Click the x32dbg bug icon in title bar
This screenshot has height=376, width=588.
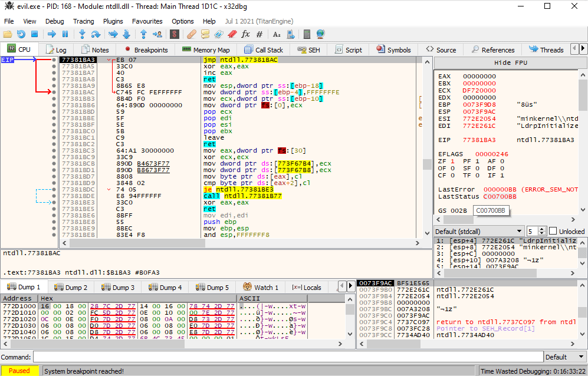9,6
